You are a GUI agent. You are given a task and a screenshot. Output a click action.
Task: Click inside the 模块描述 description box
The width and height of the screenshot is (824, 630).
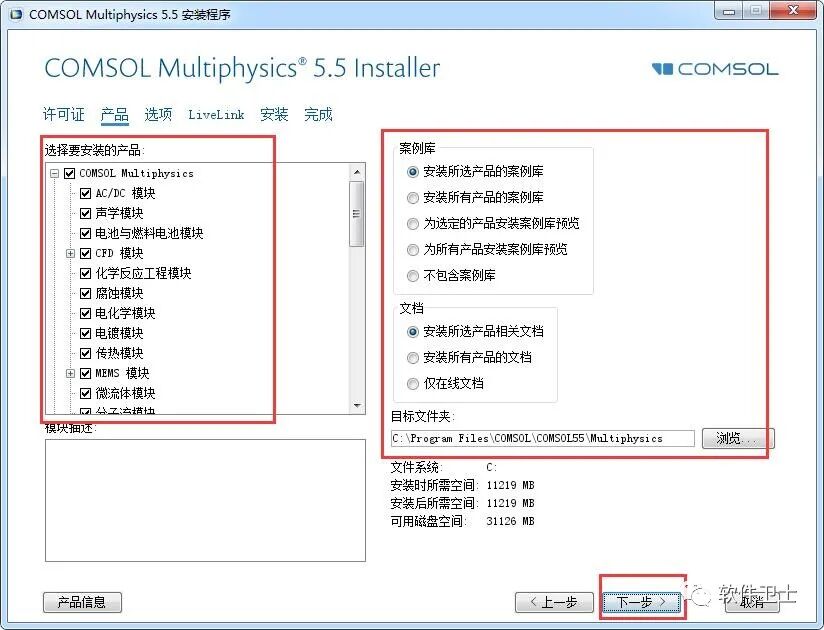[205, 500]
